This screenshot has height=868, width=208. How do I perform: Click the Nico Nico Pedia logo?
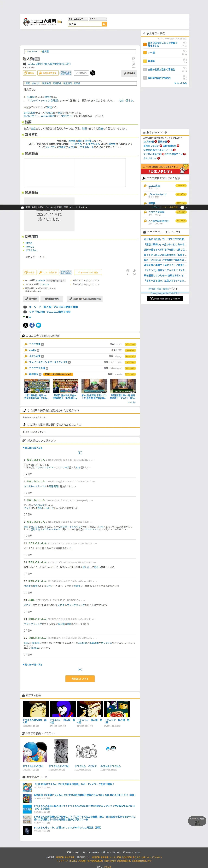pyautogui.click(x=42, y=22)
